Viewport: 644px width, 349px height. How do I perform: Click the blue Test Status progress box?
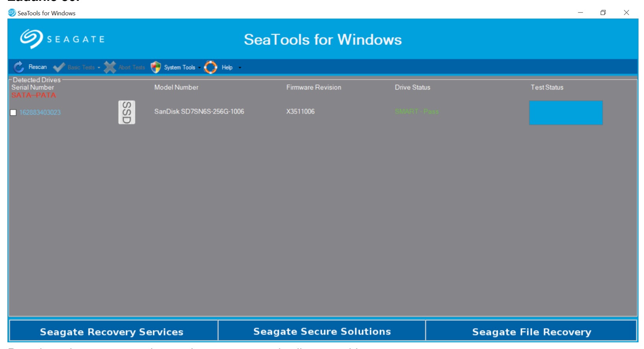click(566, 113)
